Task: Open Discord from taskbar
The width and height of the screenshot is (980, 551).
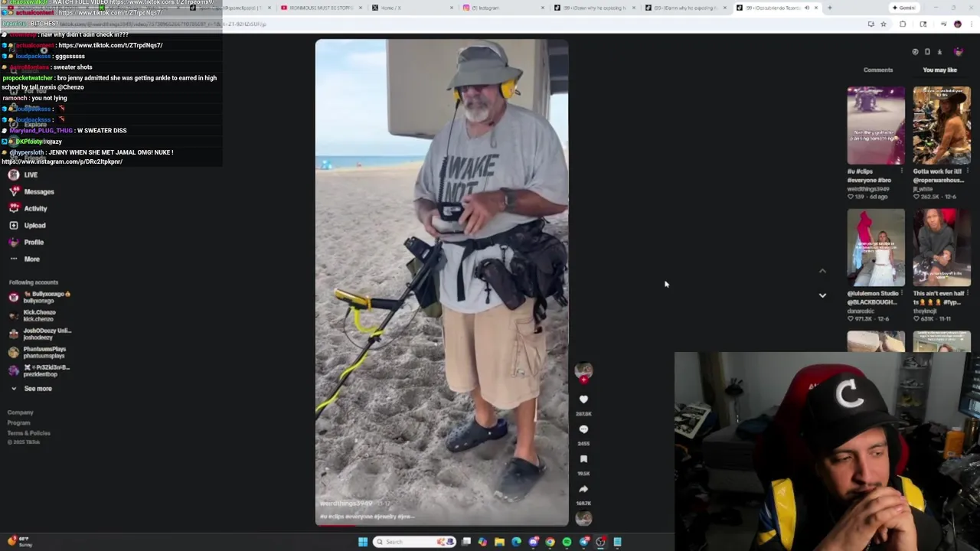Action: tap(534, 542)
